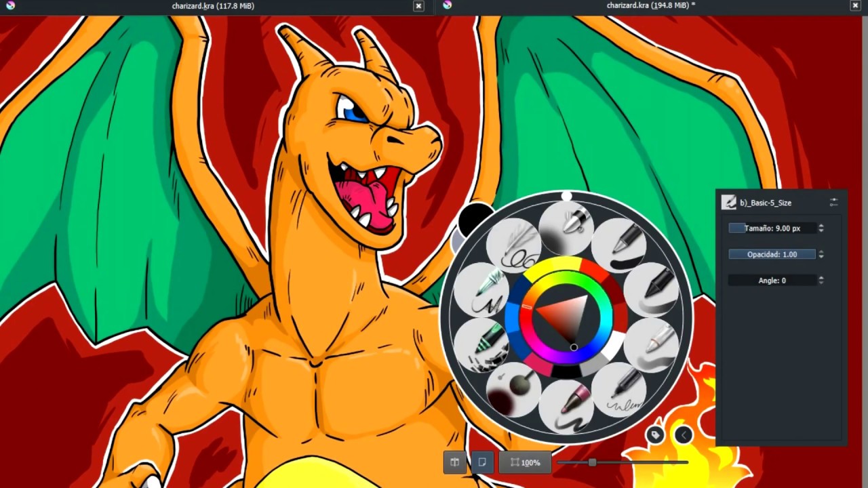Viewport: 868px width, 488px height.
Task: Select the sketch pencil with loops preset
Action: click(513, 246)
